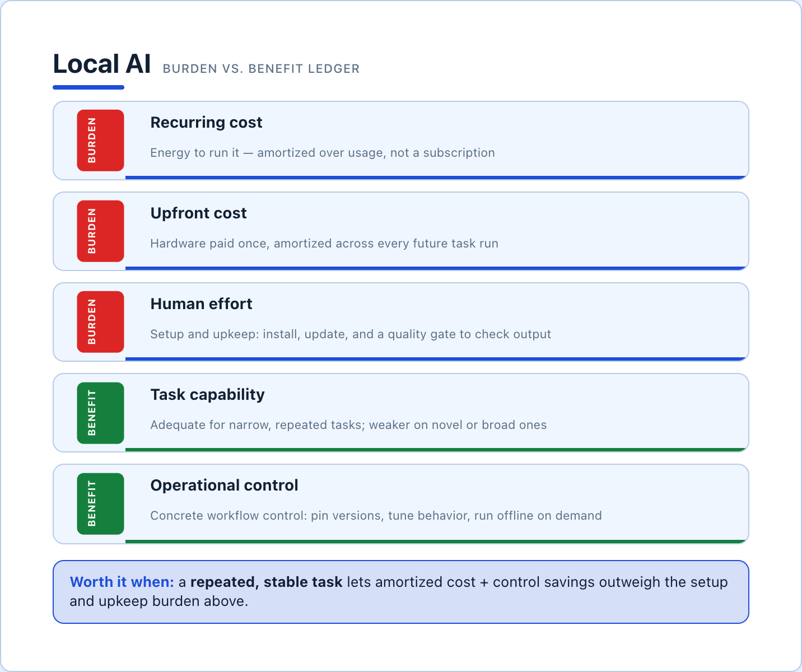
Task: Click the Burden vs. Benefit Ledger subtitle
Action: click(261, 69)
